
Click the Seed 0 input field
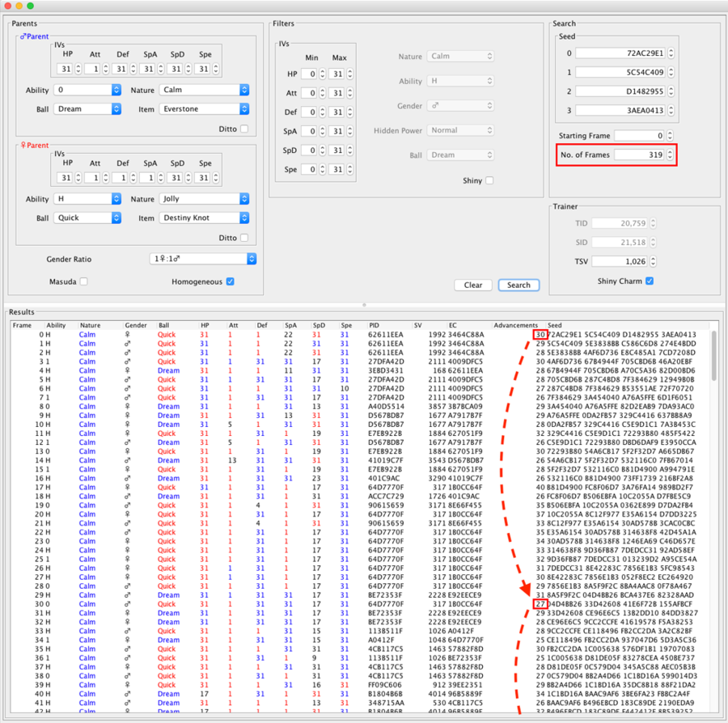click(620, 53)
